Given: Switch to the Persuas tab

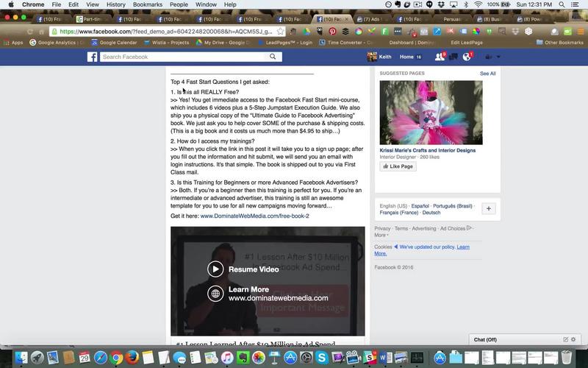Looking at the screenshot, I should [x=451, y=19].
